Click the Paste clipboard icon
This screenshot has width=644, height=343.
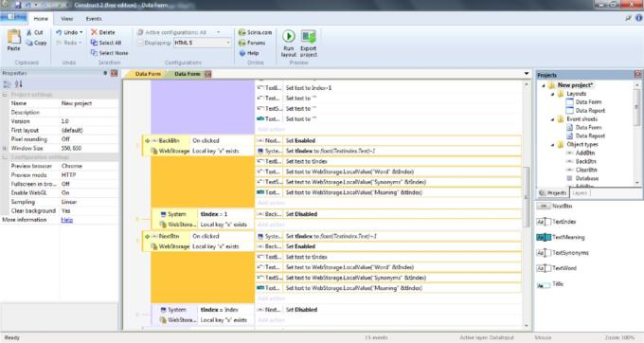tap(13, 37)
